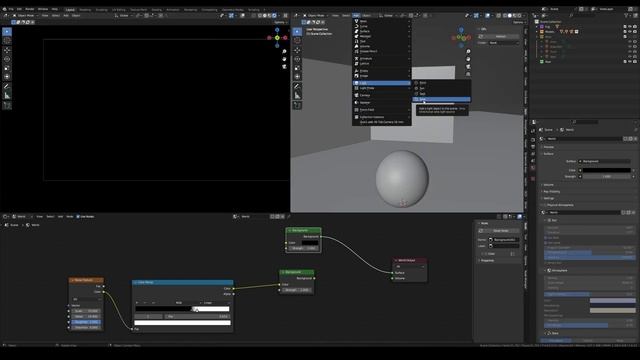Adjust the Strength slider in Surface panel

(607, 177)
